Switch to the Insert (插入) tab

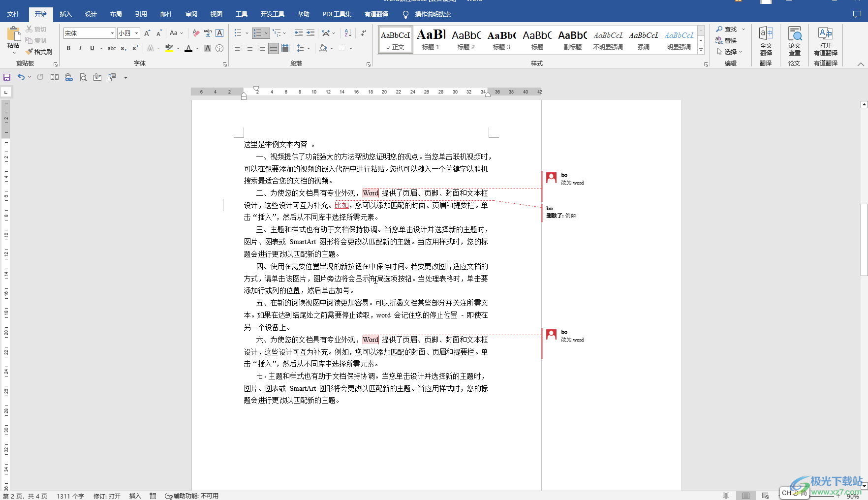(x=65, y=14)
